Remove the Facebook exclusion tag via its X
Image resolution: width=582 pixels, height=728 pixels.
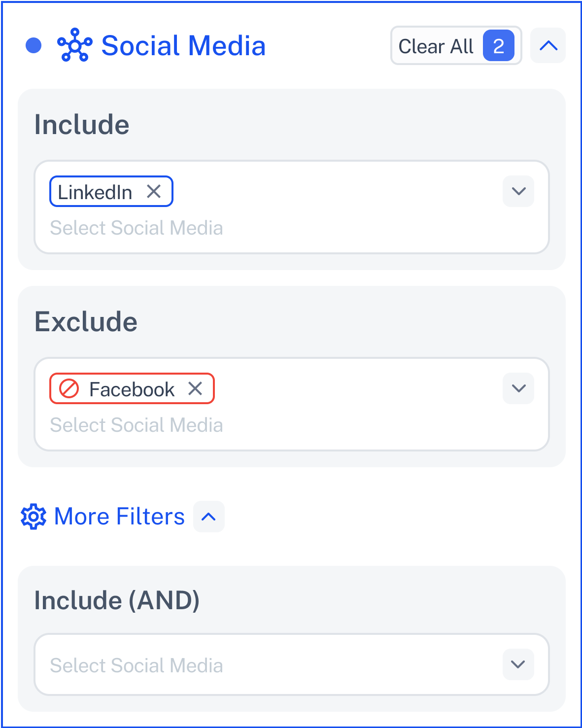195,388
